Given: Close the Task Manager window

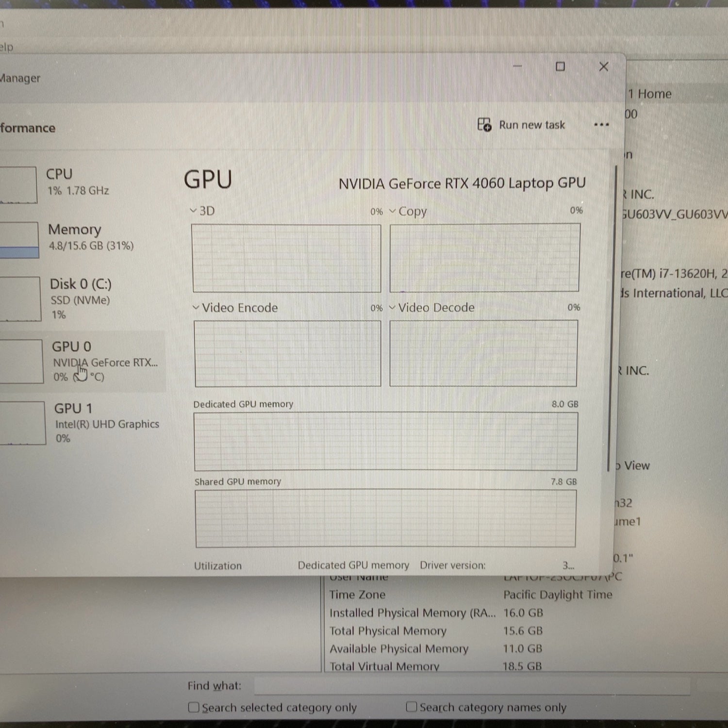Looking at the screenshot, I should click(603, 66).
